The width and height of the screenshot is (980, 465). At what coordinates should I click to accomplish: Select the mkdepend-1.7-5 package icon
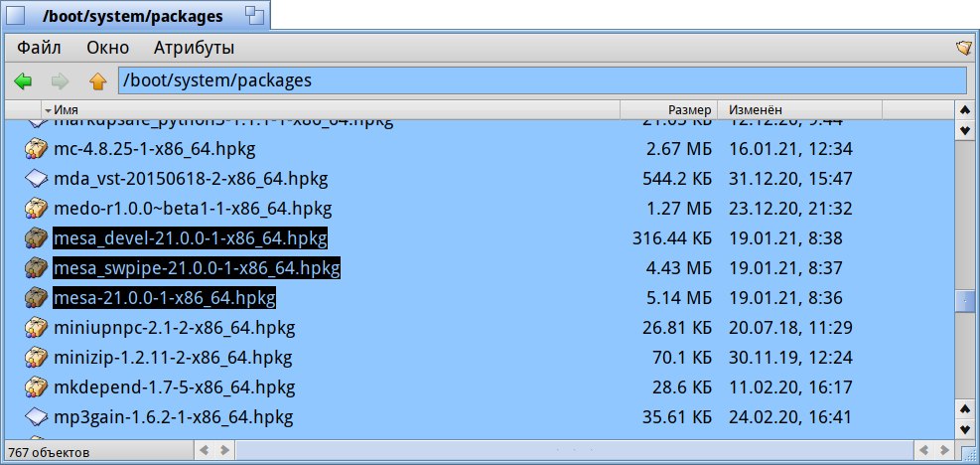[37, 387]
